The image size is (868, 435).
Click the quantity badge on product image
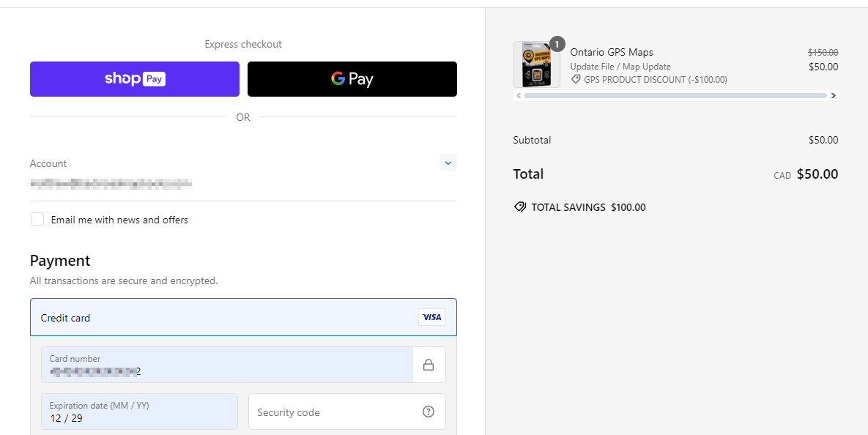pos(557,44)
